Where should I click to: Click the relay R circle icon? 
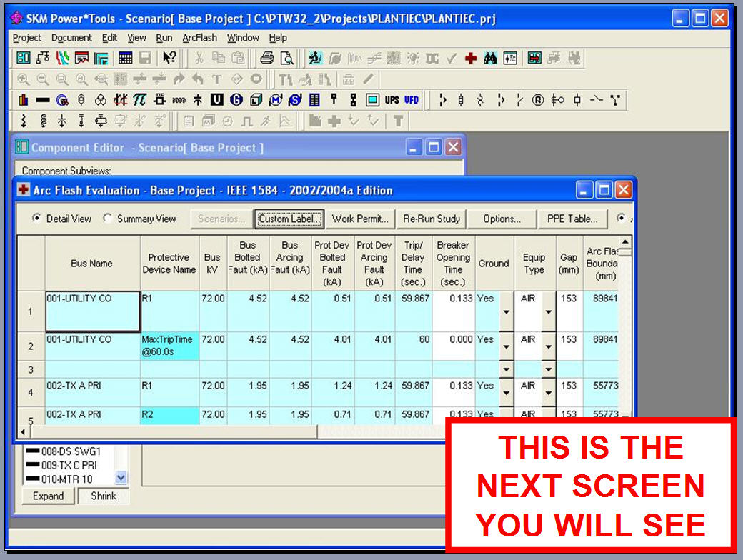click(x=538, y=100)
